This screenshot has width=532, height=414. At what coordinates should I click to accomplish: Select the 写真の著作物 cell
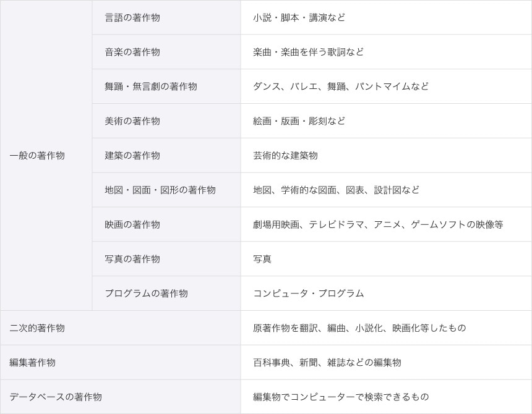pyautogui.click(x=132, y=260)
